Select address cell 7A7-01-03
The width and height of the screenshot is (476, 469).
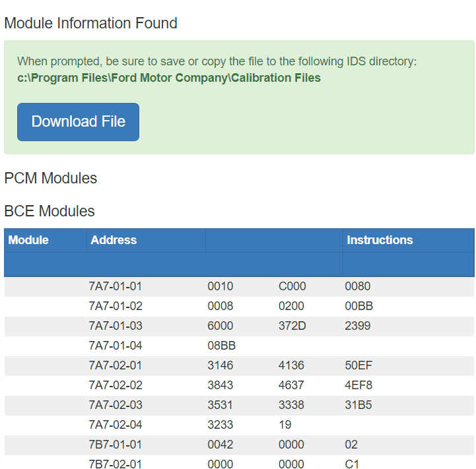coord(116,326)
